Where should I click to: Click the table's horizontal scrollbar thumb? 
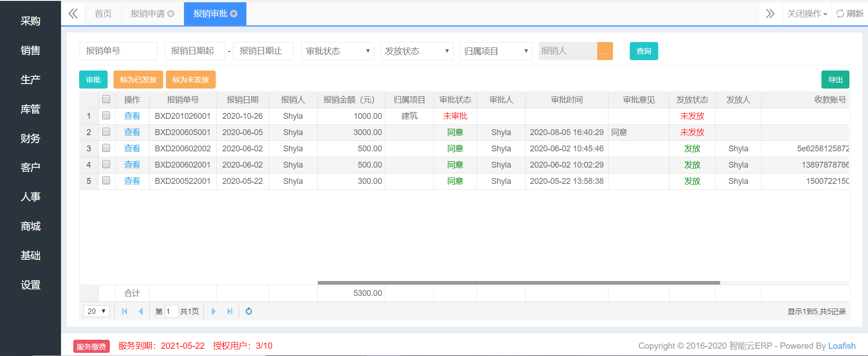pos(519,283)
